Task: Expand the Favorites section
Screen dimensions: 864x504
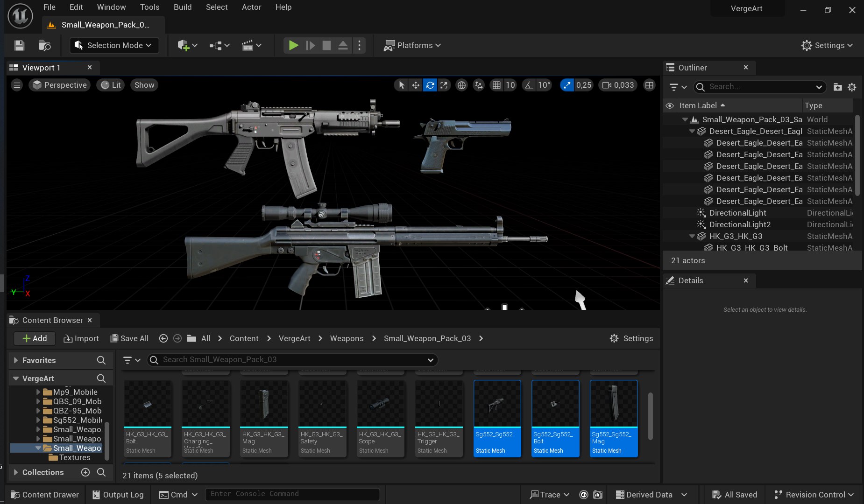Action: pos(16,360)
